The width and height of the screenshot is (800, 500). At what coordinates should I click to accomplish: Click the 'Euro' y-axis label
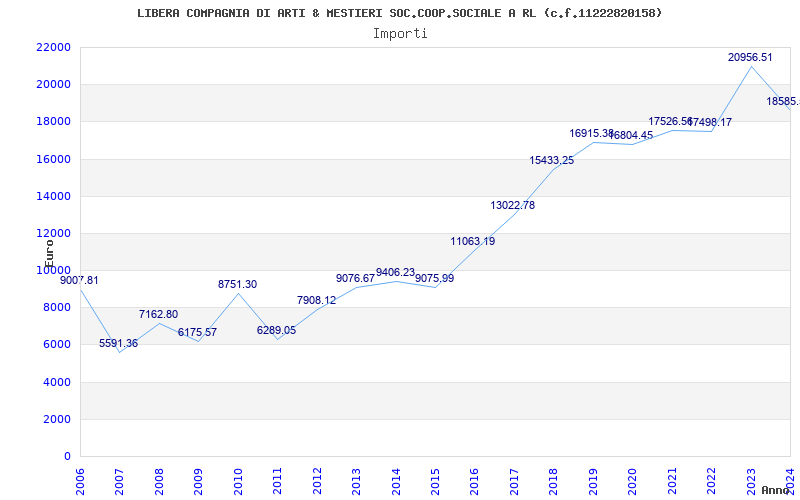[x=49, y=254]
